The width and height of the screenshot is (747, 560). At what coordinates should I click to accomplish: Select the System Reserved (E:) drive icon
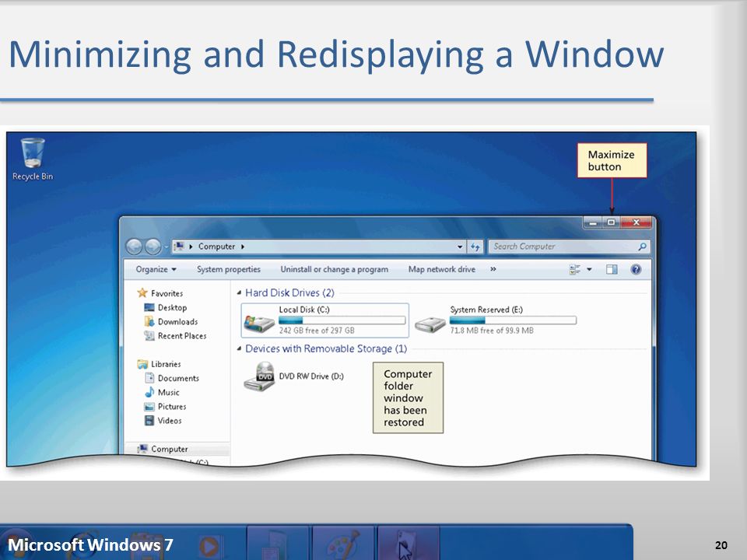click(430, 324)
